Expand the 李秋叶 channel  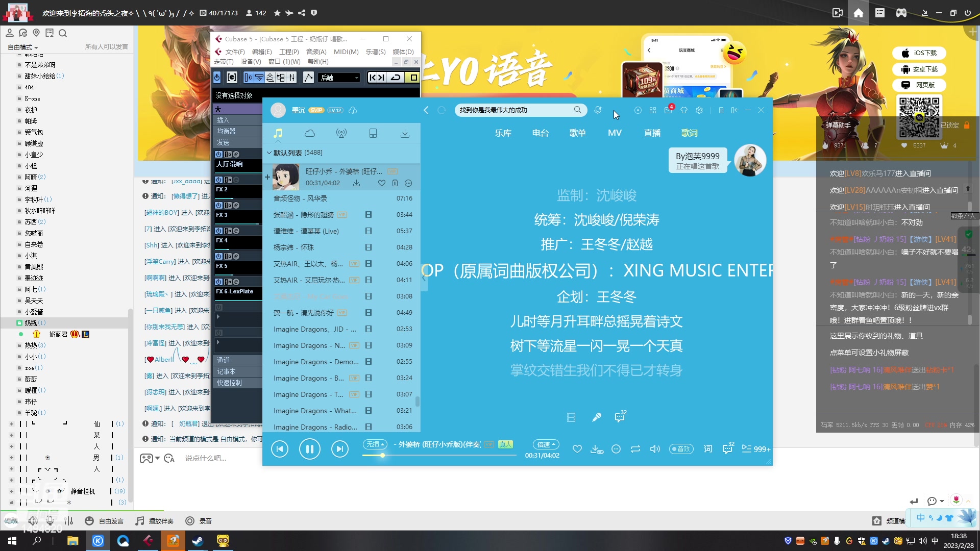[x=19, y=199]
